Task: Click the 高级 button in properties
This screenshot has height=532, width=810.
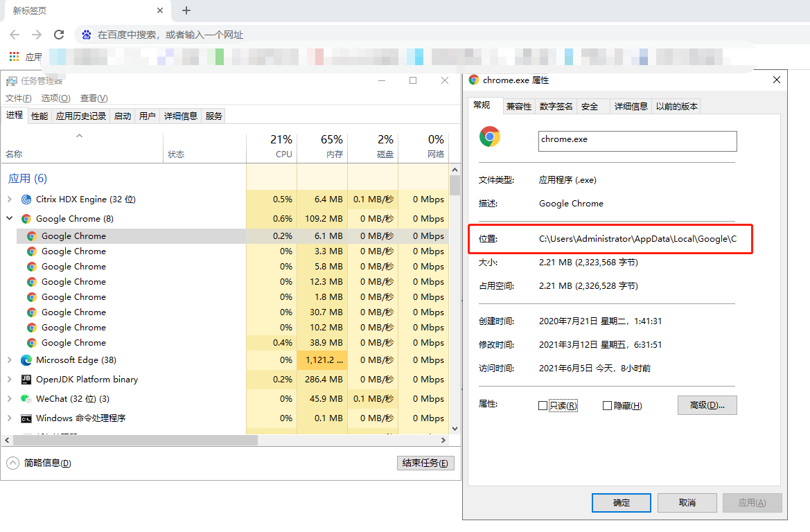Action: [707, 405]
